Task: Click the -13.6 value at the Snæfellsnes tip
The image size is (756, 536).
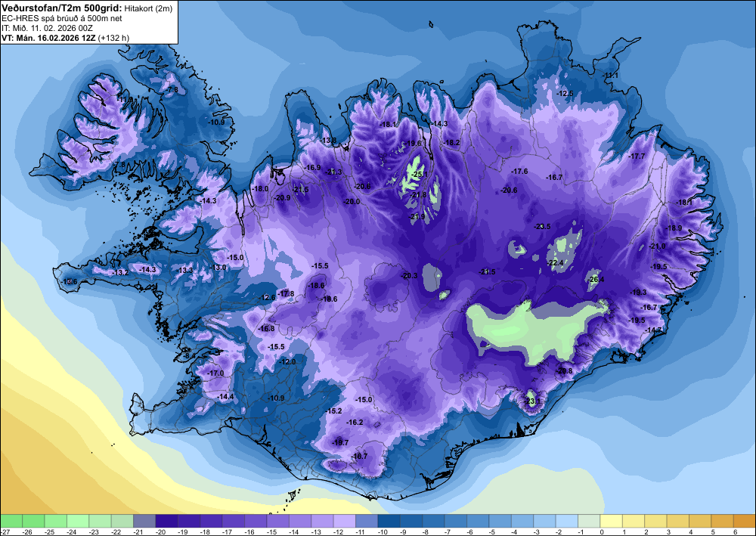Action: point(70,281)
